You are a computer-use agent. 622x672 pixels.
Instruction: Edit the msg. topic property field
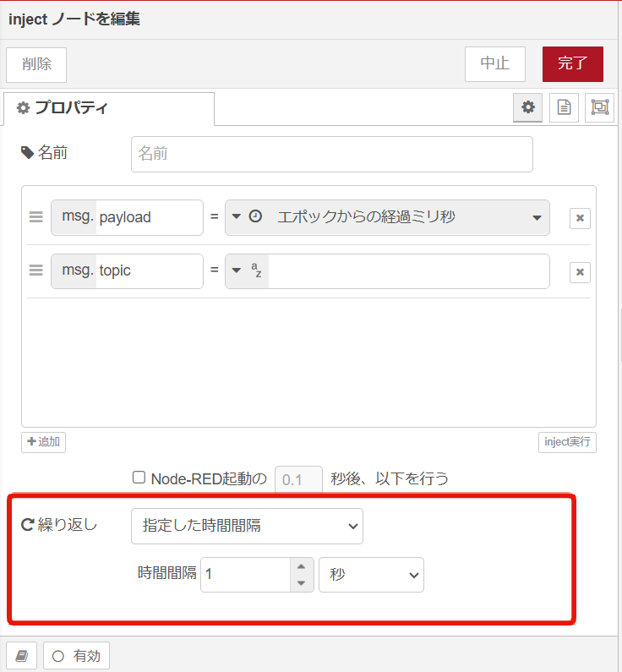(150, 270)
